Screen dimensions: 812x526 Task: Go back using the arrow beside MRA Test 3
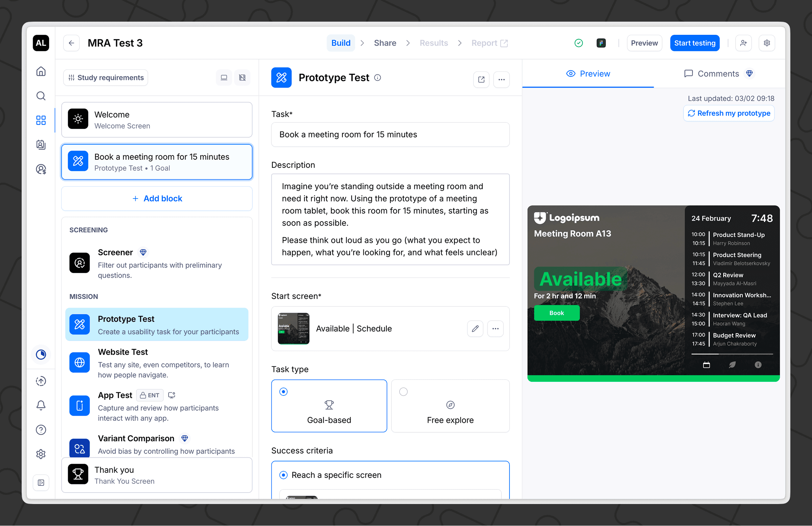(x=71, y=43)
